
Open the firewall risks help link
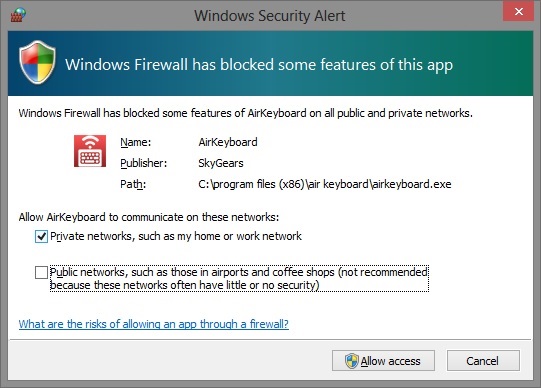pyautogui.click(x=154, y=324)
